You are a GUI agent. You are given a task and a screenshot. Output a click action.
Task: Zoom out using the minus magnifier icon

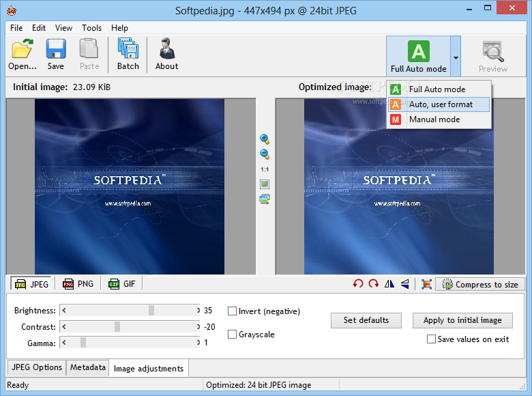click(265, 154)
